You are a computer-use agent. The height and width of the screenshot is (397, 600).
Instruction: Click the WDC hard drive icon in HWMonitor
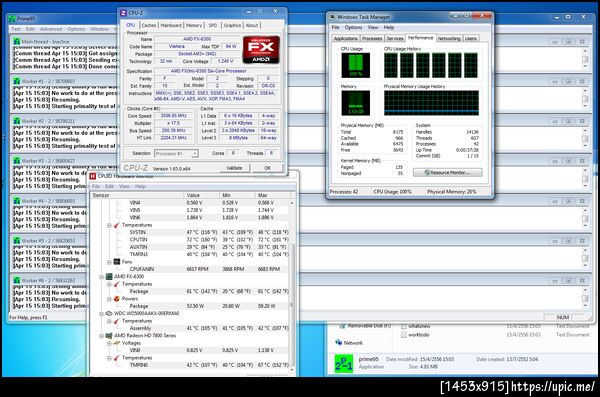click(x=109, y=313)
